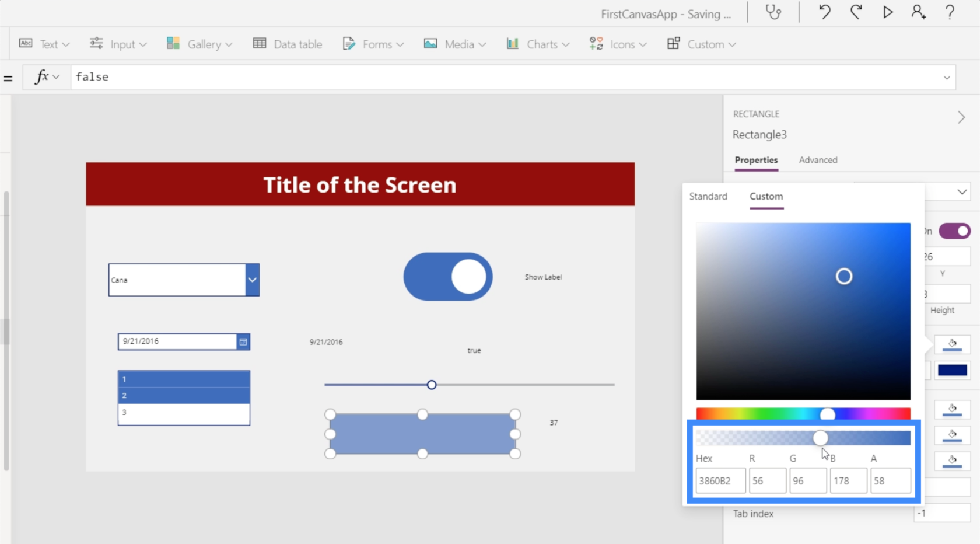This screenshot has height=544, width=980.
Task: Open the date picker calendar icon
Action: pyautogui.click(x=243, y=341)
